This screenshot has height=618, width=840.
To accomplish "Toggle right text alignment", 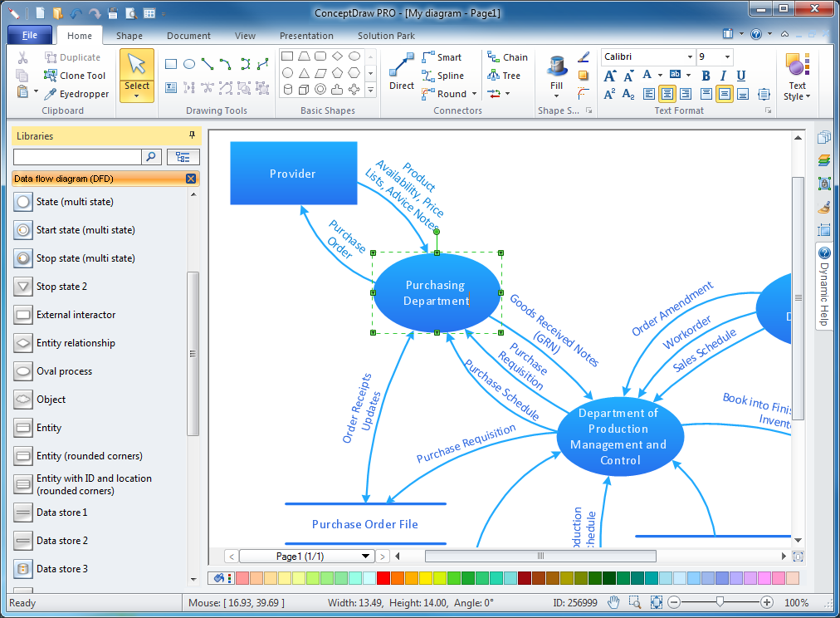I will point(685,95).
